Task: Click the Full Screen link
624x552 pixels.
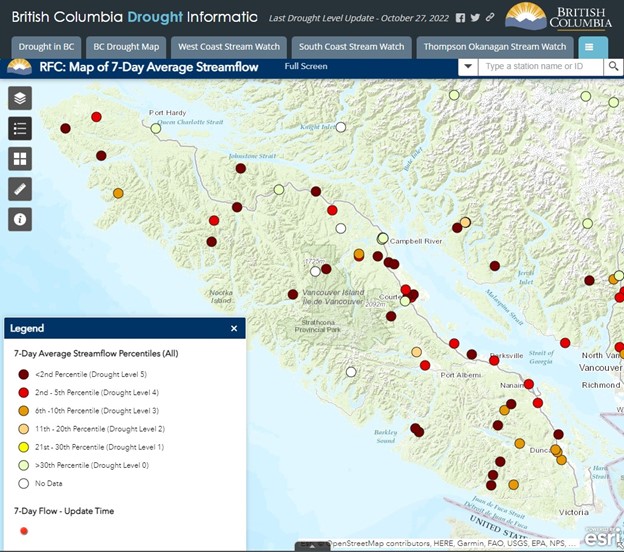Action: click(305, 67)
